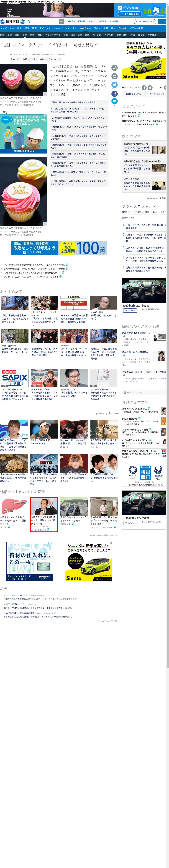Image resolution: width=169 pixels, height=868 pixels.
Task: Click デジタル毎日とは？ button in header banner
Action: click(x=130, y=14)
